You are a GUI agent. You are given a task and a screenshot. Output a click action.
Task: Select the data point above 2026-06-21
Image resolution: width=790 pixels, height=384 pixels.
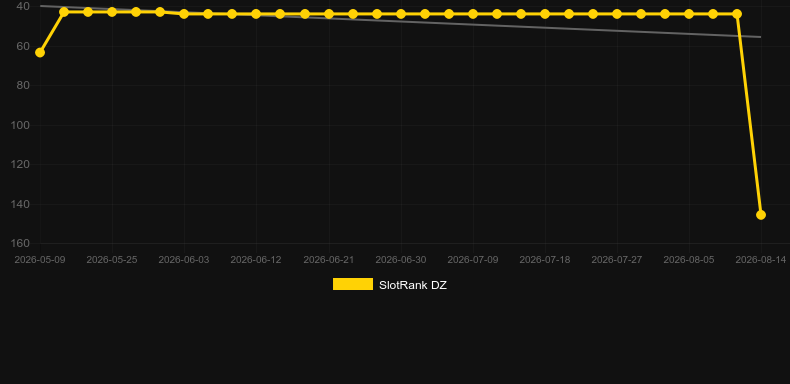coord(329,14)
